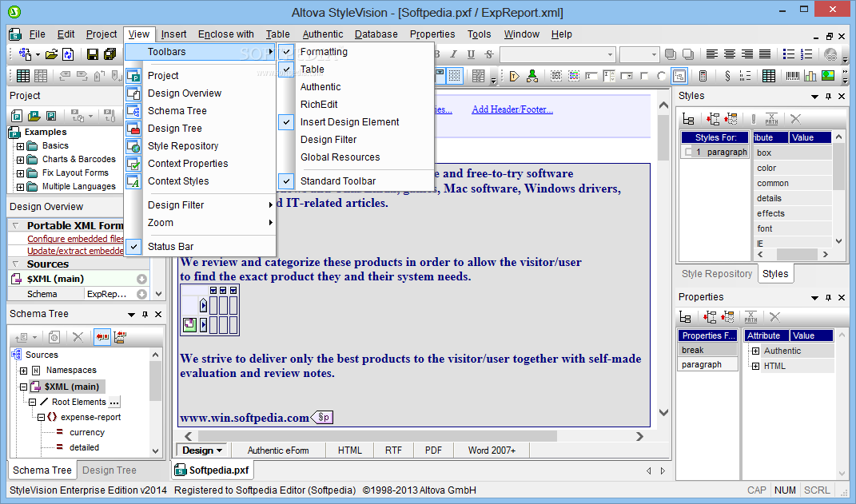
Task: Expand the Authentic attribute group in Properties
Action: pos(755,351)
